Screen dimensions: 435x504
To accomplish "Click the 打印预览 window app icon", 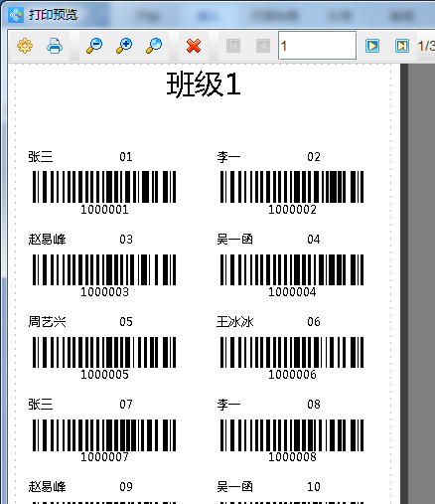I will tap(16, 15).
